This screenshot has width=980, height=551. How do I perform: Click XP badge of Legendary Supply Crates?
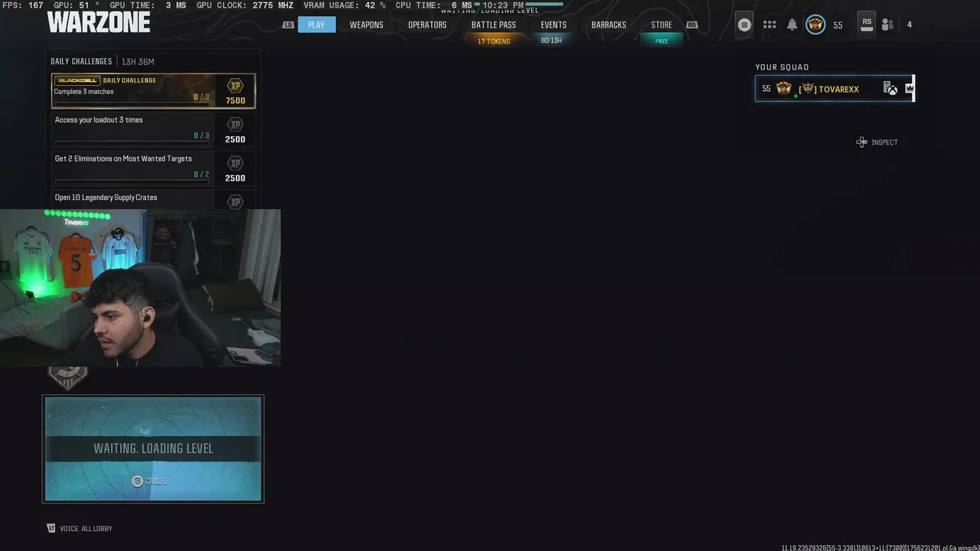(x=235, y=202)
